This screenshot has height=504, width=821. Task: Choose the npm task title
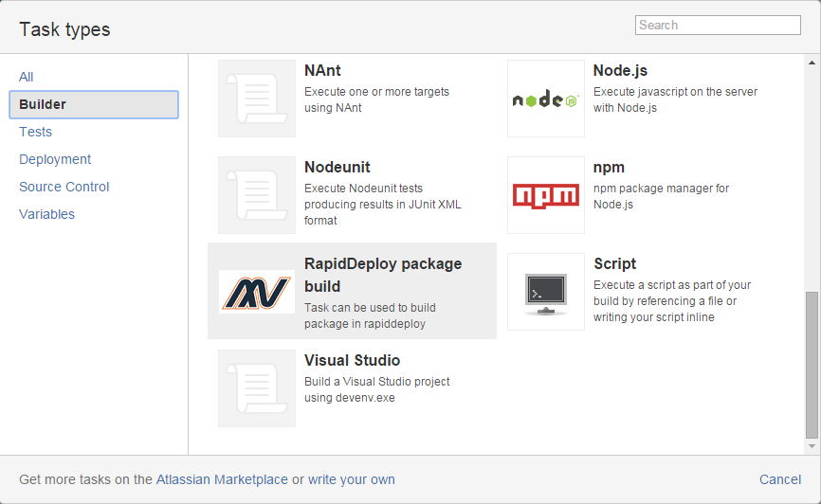click(609, 168)
